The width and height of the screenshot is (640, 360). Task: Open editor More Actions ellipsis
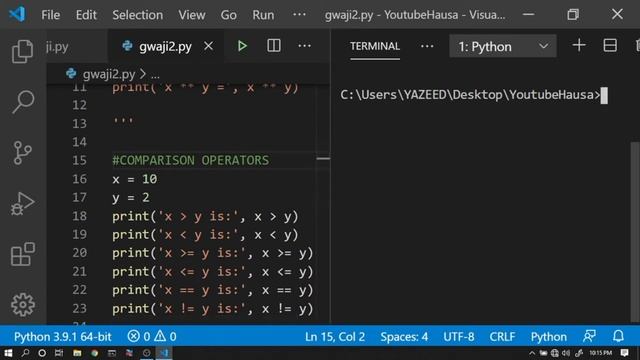[304, 46]
